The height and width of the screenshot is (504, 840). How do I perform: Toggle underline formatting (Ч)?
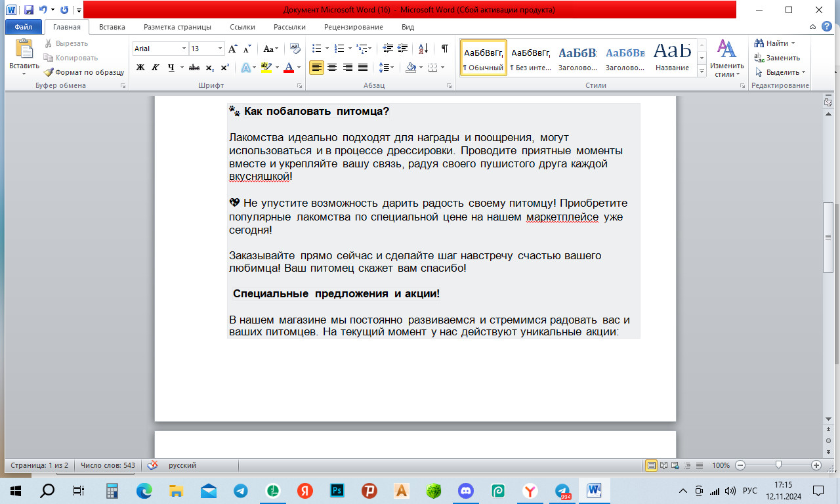pyautogui.click(x=171, y=68)
